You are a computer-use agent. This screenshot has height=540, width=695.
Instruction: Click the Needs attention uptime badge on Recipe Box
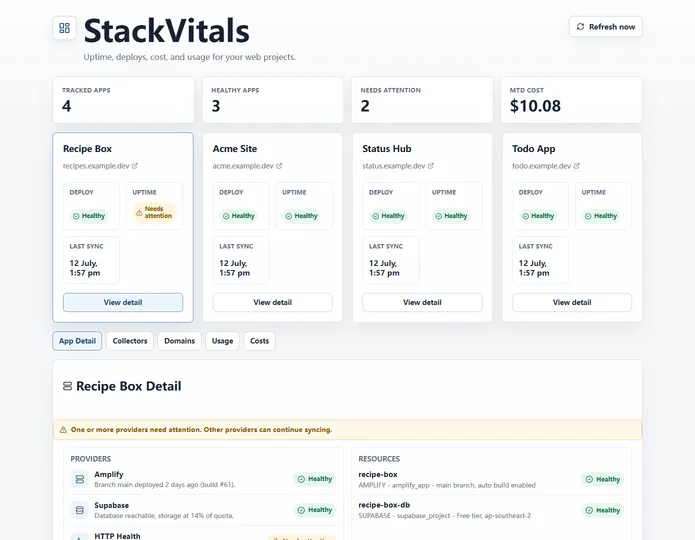click(x=154, y=212)
